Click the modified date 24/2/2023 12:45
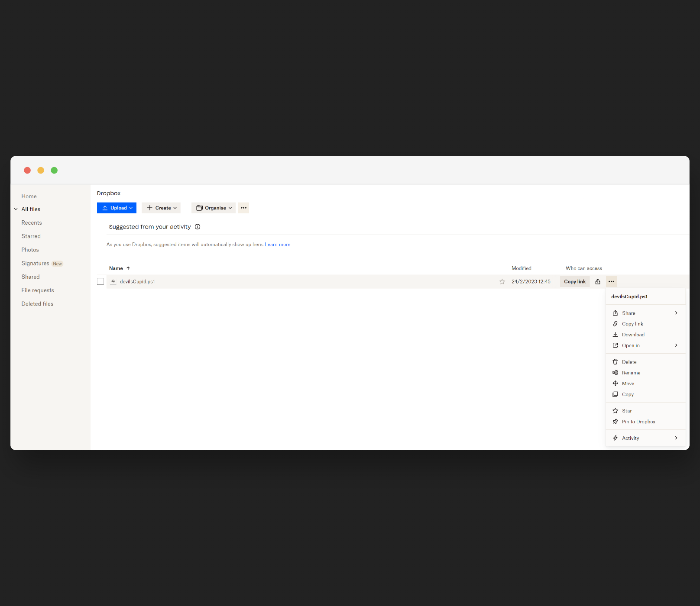This screenshot has height=606, width=700. (x=531, y=281)
